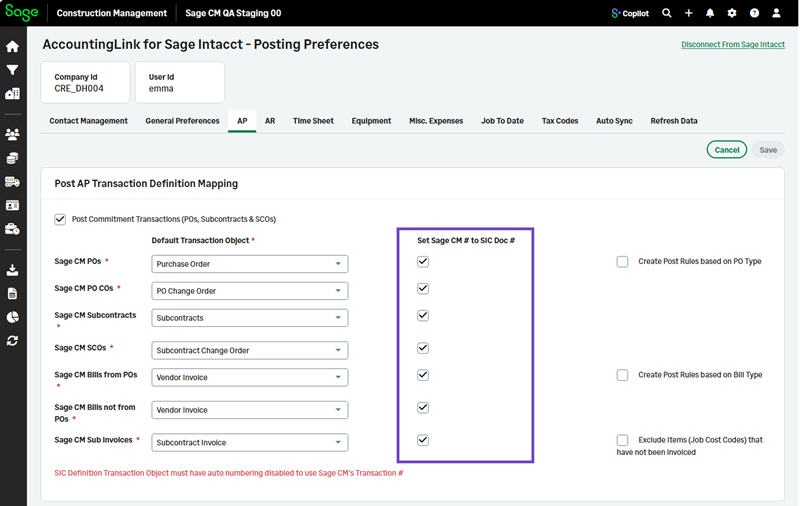This screenshot has width=800, height=506.
Task: Click Set Sage CM # to SIC Doc # header
Action: [466, 241]
